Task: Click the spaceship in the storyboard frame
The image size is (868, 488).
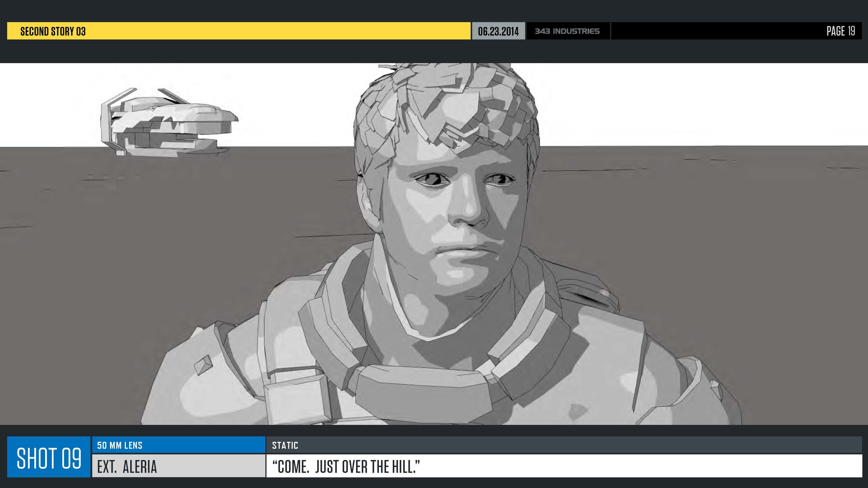Action: [169, 122]
